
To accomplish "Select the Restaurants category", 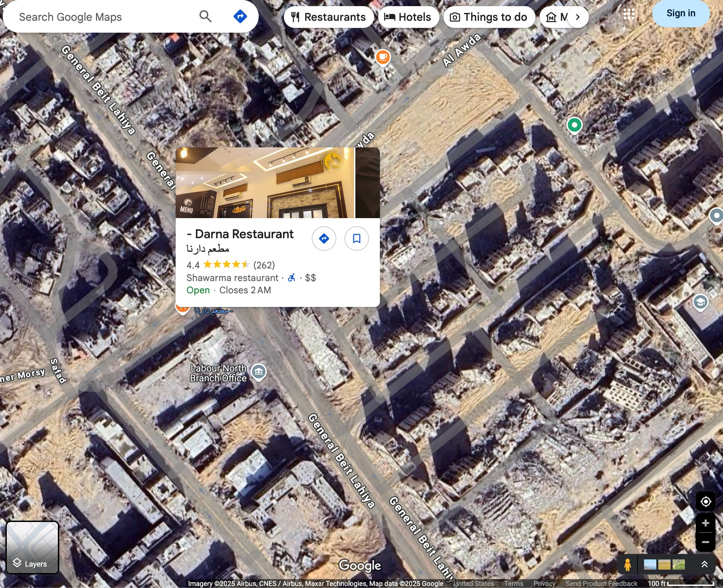I will click(x=328, y=17).
